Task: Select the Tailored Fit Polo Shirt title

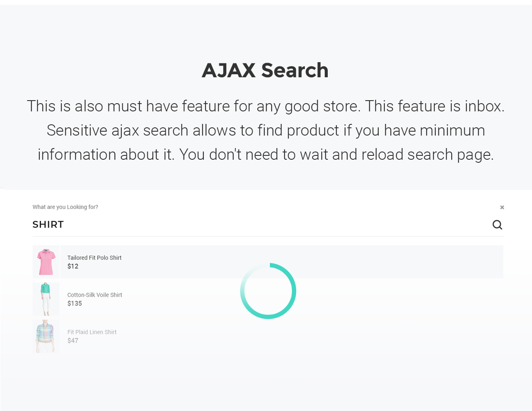Action: coord(95,258)
